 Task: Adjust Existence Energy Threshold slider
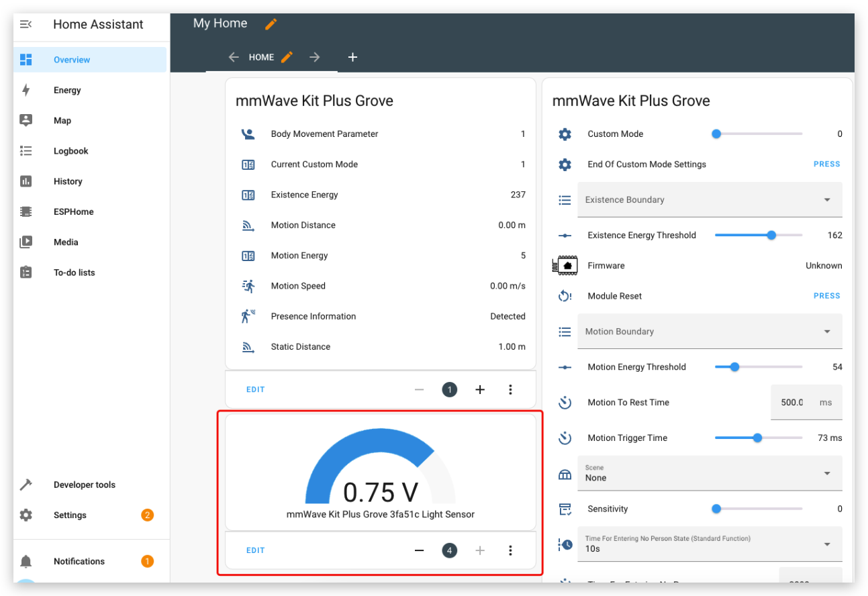[x=757, y=236]
